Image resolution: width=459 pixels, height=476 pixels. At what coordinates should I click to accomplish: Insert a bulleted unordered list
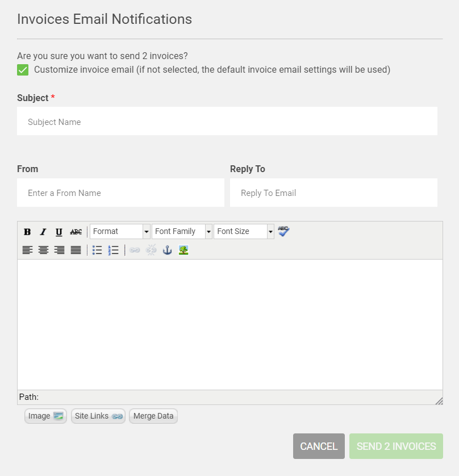pyautogui.click(x=97, y=250)
